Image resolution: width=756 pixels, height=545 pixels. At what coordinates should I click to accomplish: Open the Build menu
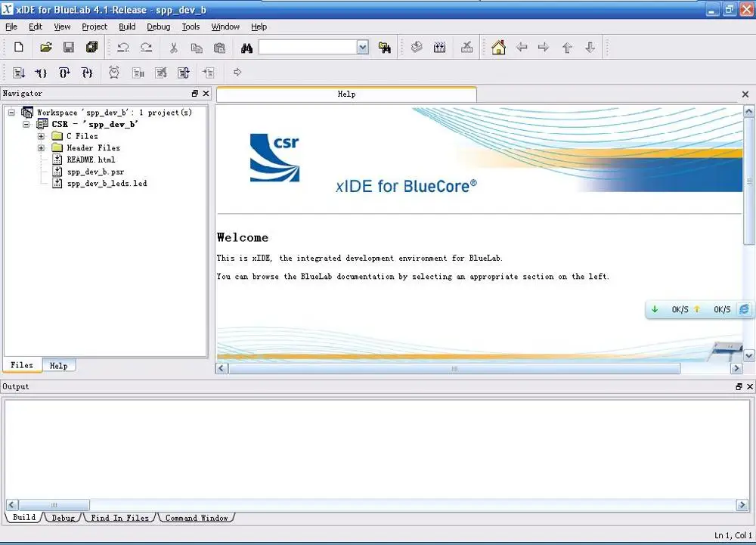pos(127,26)
